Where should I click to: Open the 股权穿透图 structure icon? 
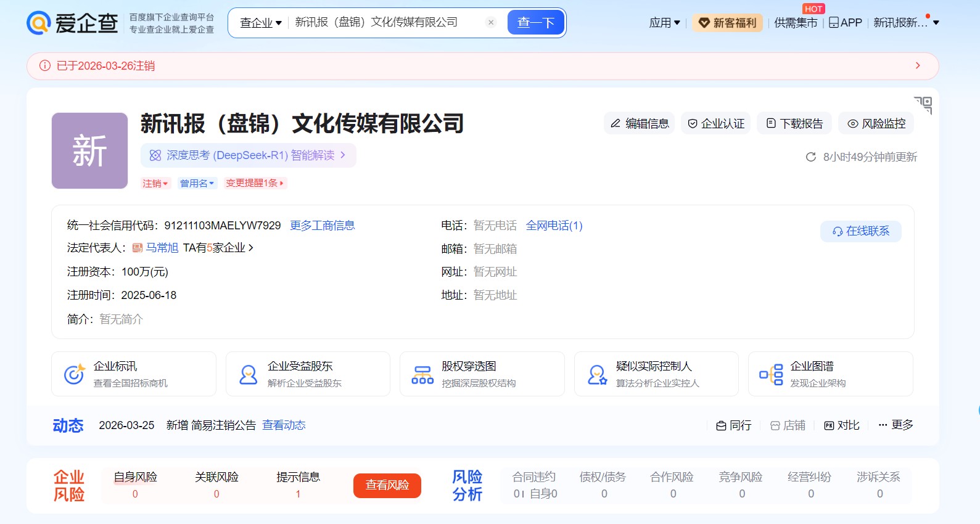tap(422, 374)
